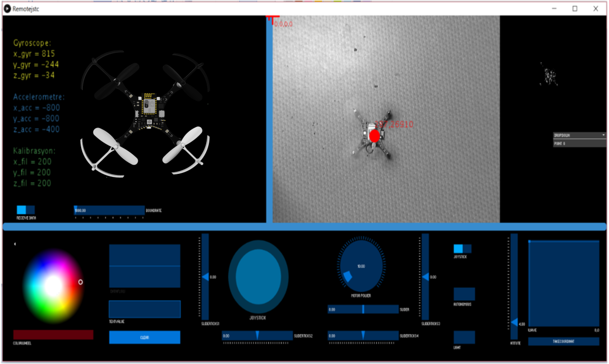Enable the Autonomous toggle
The height and width of the screenshot is (364, 609).
(464, 294)
